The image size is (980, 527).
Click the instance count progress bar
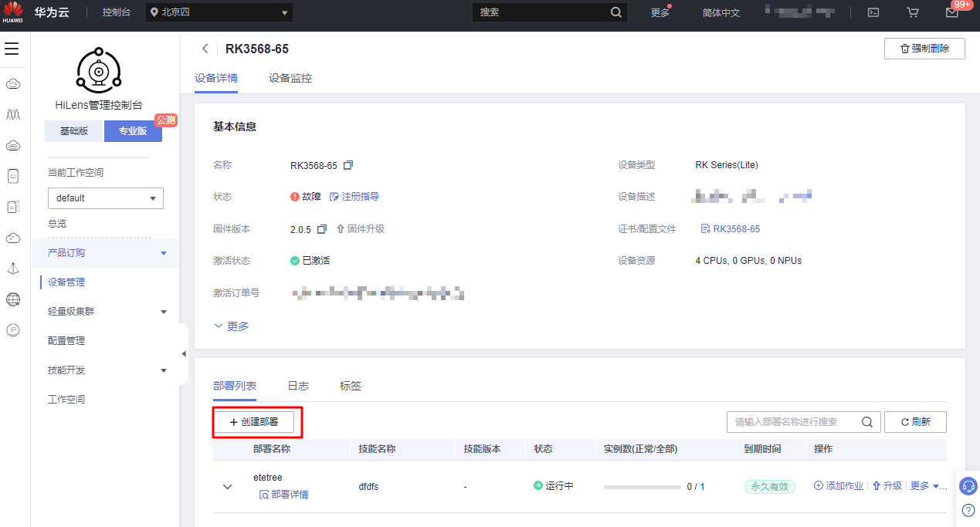pyautogui.click(x=643, y=487)
